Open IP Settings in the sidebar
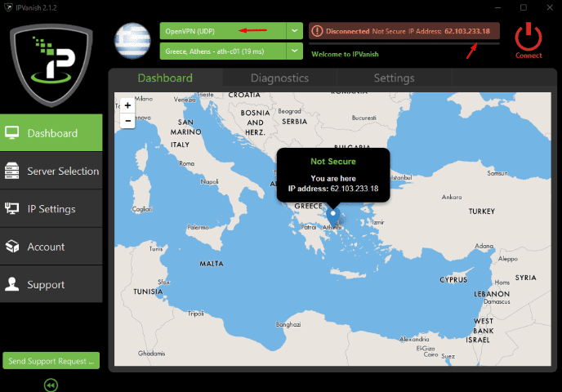This screenshot has width=562, height=392. click(51, 208)
